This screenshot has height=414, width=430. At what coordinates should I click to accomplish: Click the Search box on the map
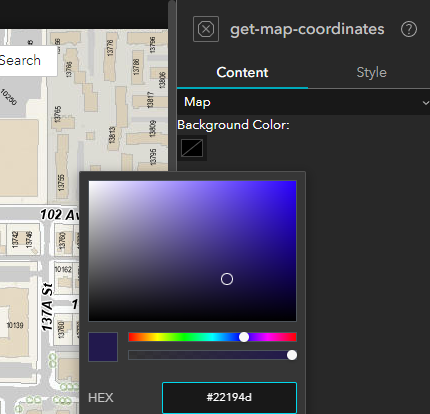[28, 61]
